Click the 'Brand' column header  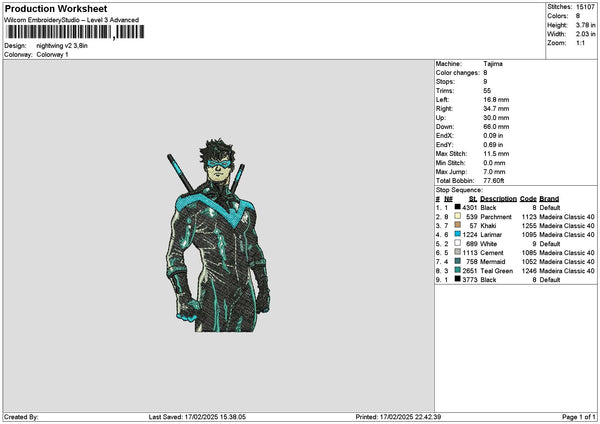[549, 199]
